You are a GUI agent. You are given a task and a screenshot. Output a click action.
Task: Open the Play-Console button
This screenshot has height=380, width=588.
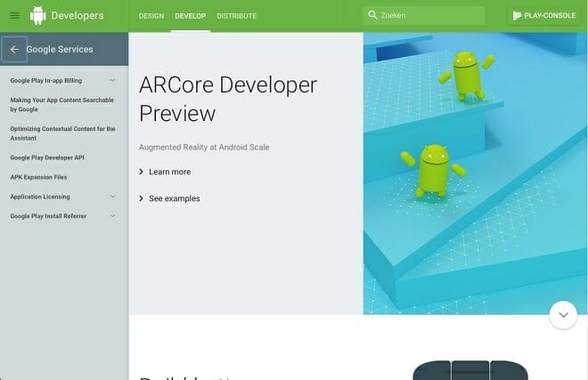click(544, 15)
